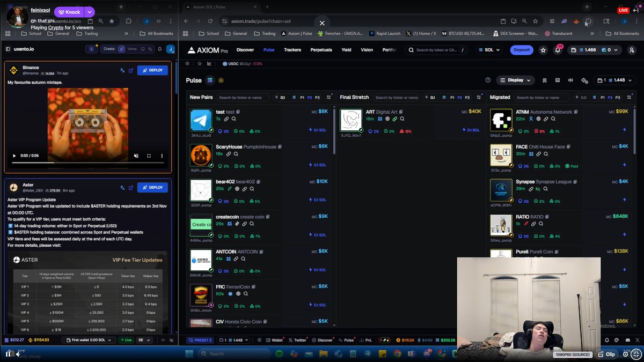Open the Vision tab
This screenshot has width=644, height=362.
pos(367,50)
